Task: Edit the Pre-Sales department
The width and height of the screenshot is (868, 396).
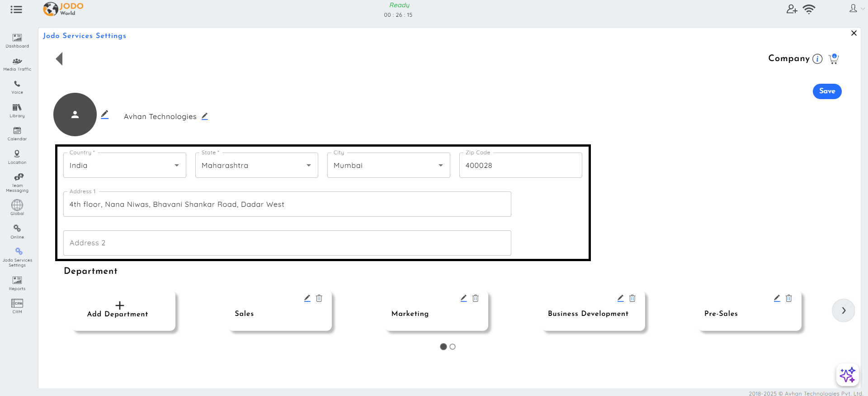Action: [777, 298]
